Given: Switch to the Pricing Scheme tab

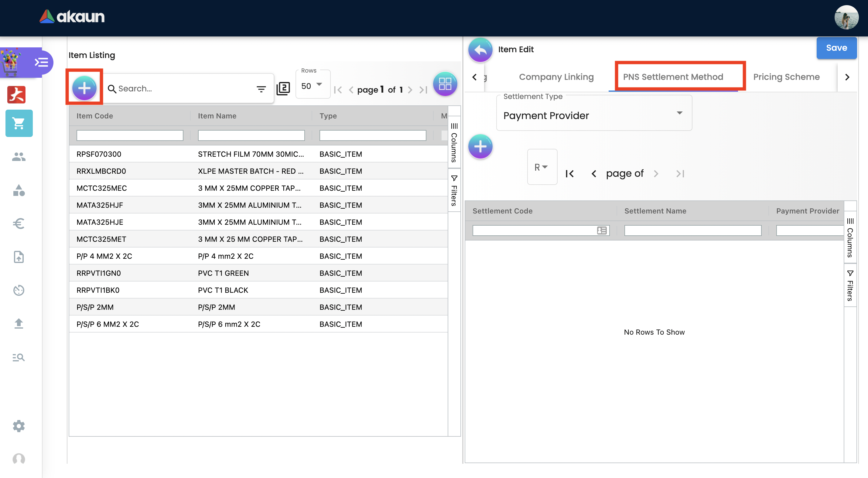Looking at the screenshot, I should pyautogui.click(x=786, y=77).
